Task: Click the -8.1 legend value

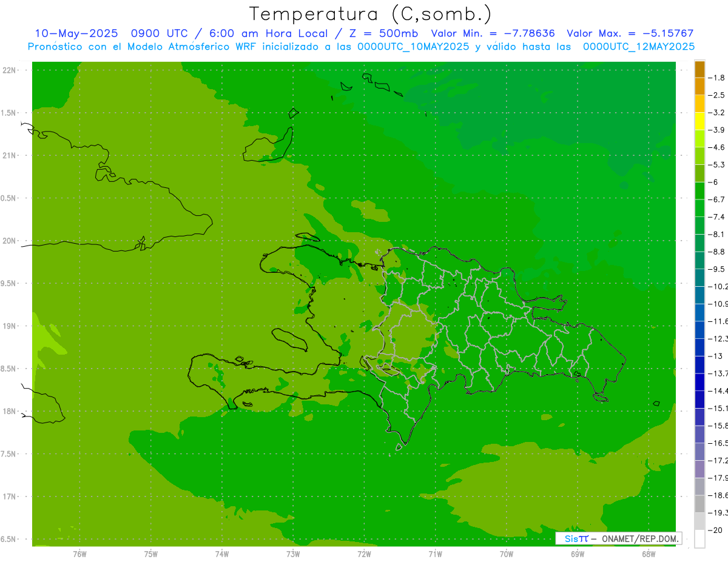Action: point(716,234)
